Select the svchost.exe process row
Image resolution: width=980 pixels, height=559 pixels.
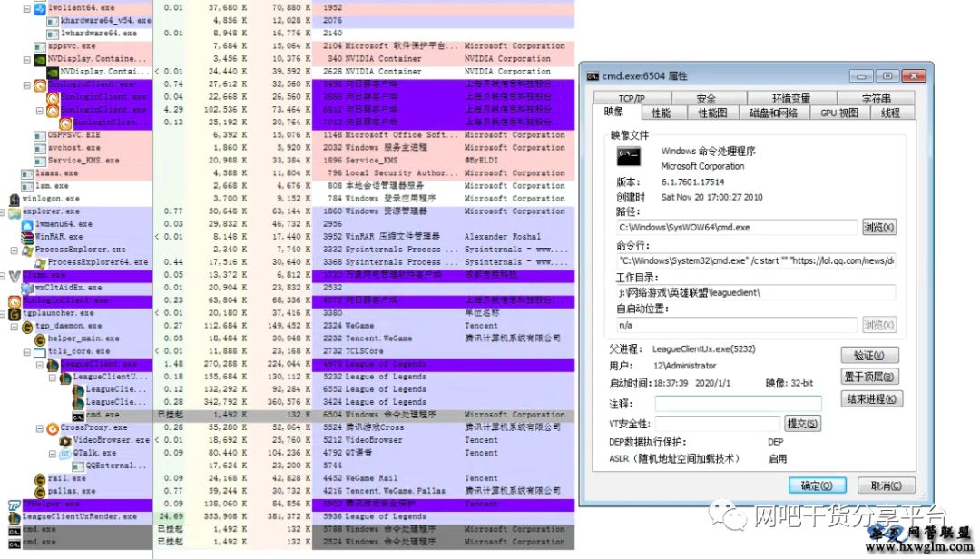click(287, 148)
